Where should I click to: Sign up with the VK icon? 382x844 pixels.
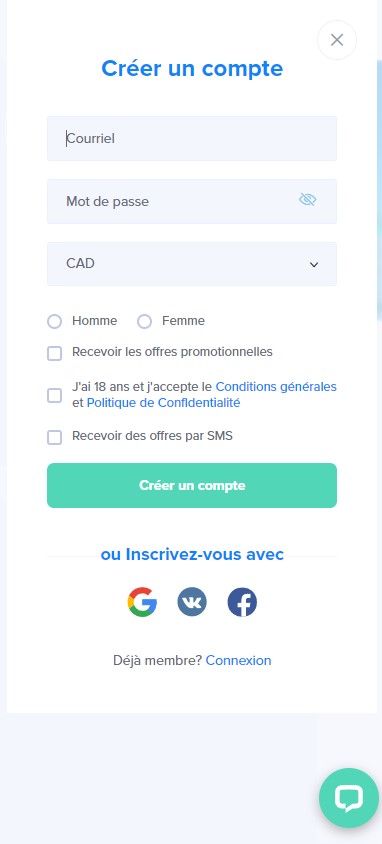[192, 602]
